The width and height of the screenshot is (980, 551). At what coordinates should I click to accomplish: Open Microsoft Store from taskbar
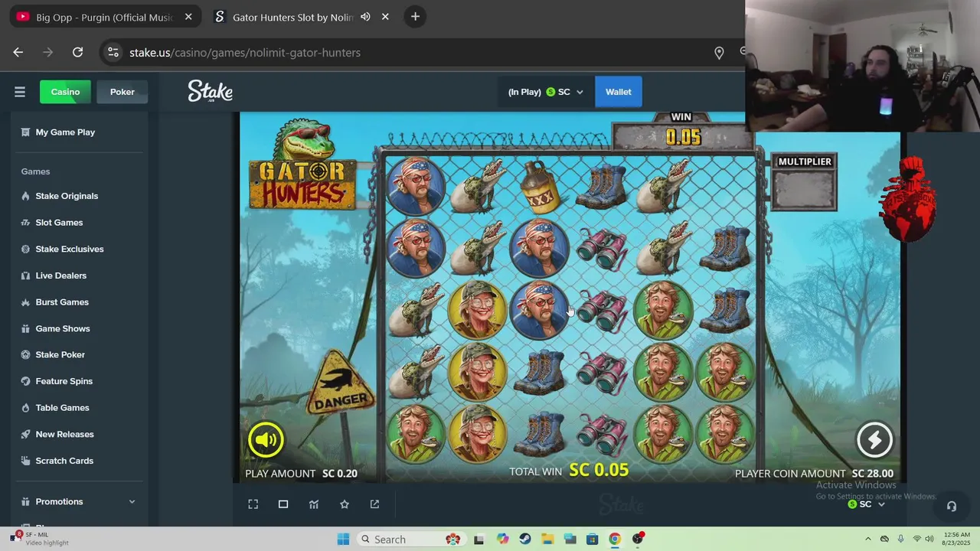click(592, 540)
